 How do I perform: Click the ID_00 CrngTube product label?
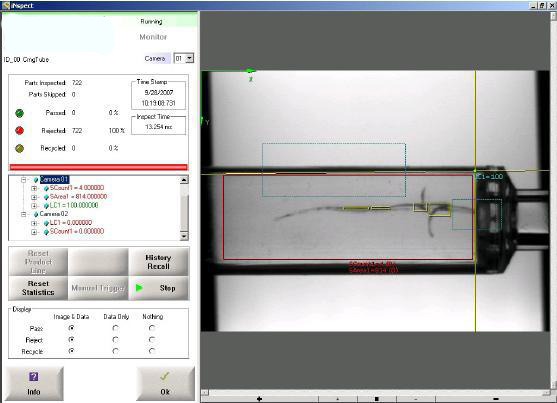coord(26,60)
